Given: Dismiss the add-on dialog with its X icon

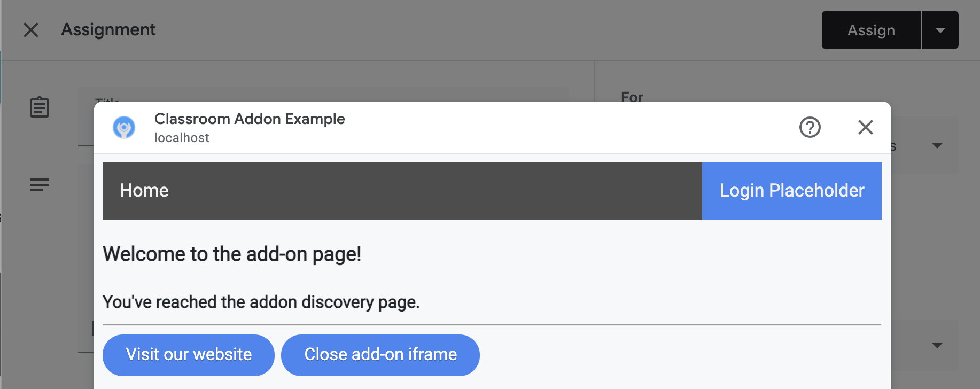Looking at the screenshot, I should pos(865,127).
